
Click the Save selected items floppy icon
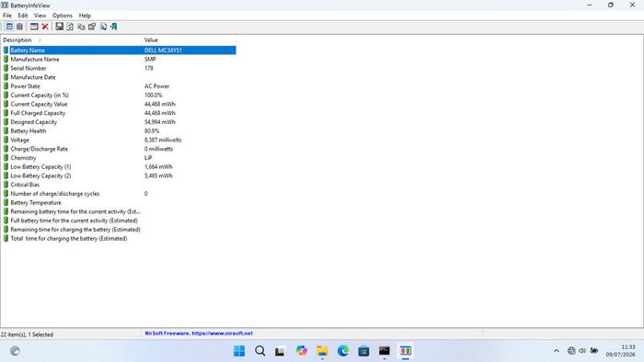coord(59,27)
